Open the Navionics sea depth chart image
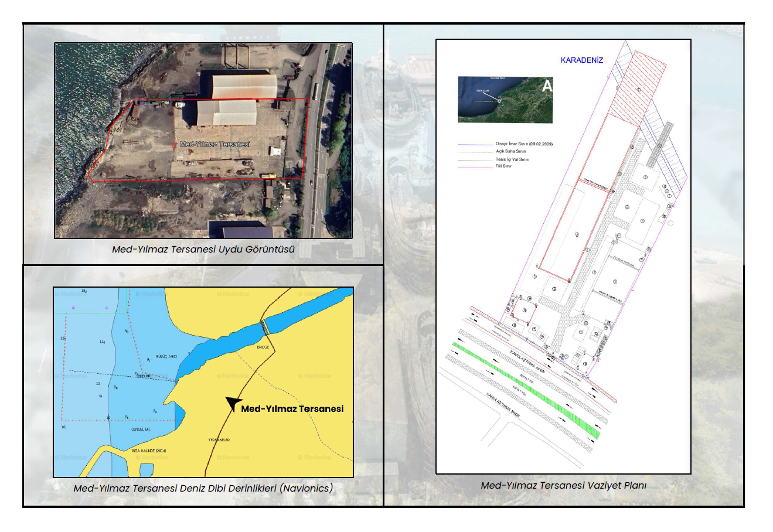 coord(203,382)
